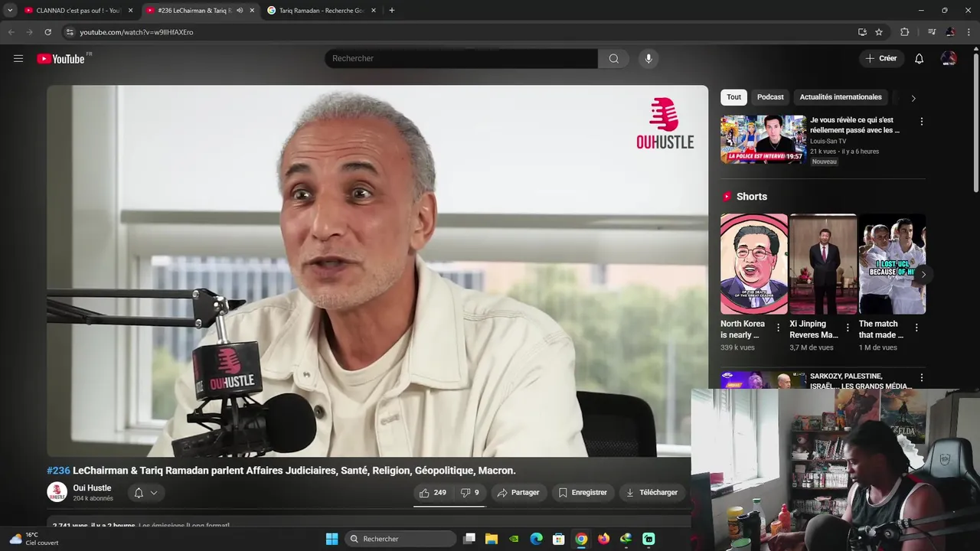
Task: Open Microsoft Store from the taskbar
Action: (x=559, y=539)
